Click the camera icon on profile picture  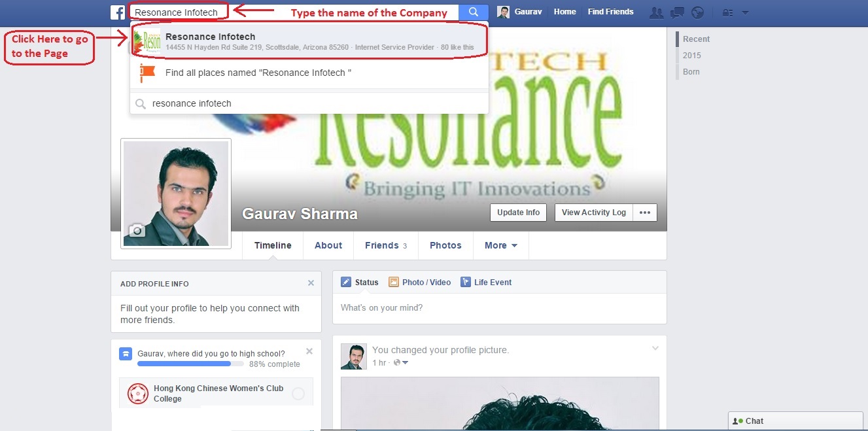[136, 230]
